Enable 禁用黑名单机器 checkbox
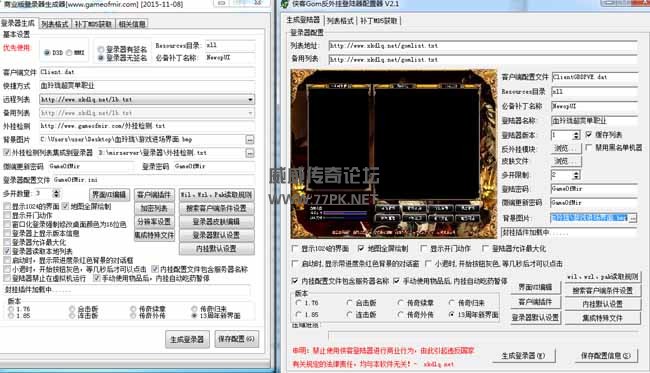Screen dimensions: 650x373 pos(589,148)
